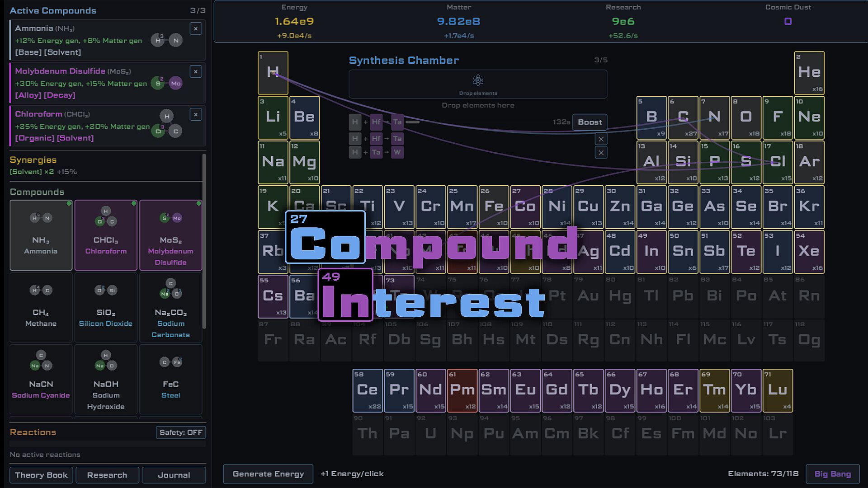Click the Xenon element tile
Image resolution: width=868 pixels, height=488 pixels.
pyautogui.click(x=809, y=252)
